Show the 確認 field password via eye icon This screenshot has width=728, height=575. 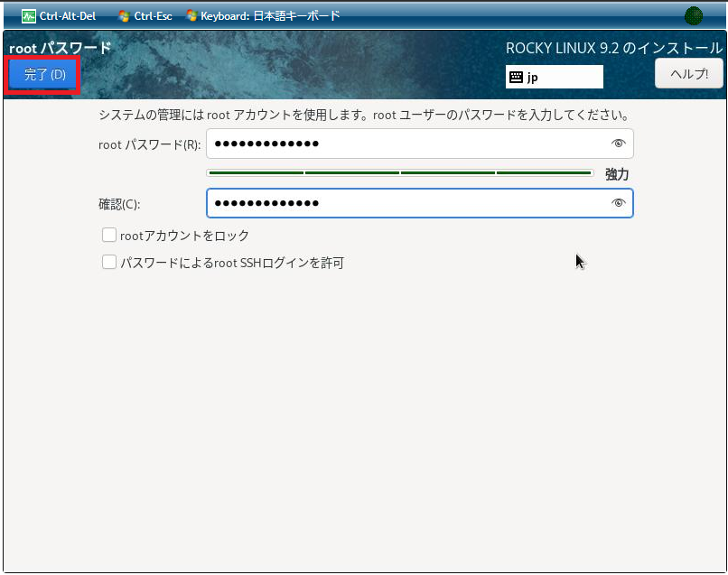tap(619, 203)
